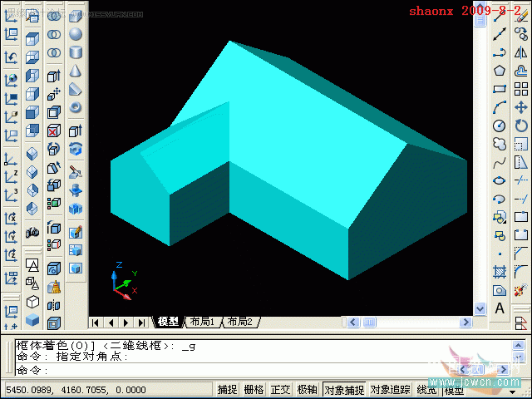532x399 pixels.
Task: Switch to the 布局2 layout tab
Action: pyautogui.click(x=240, y=322)
